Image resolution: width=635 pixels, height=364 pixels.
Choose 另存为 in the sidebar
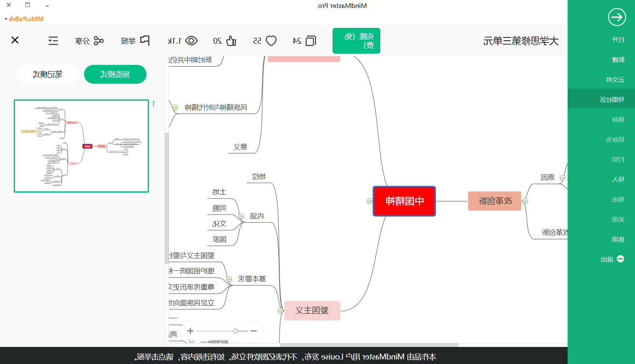click(615, 140)
